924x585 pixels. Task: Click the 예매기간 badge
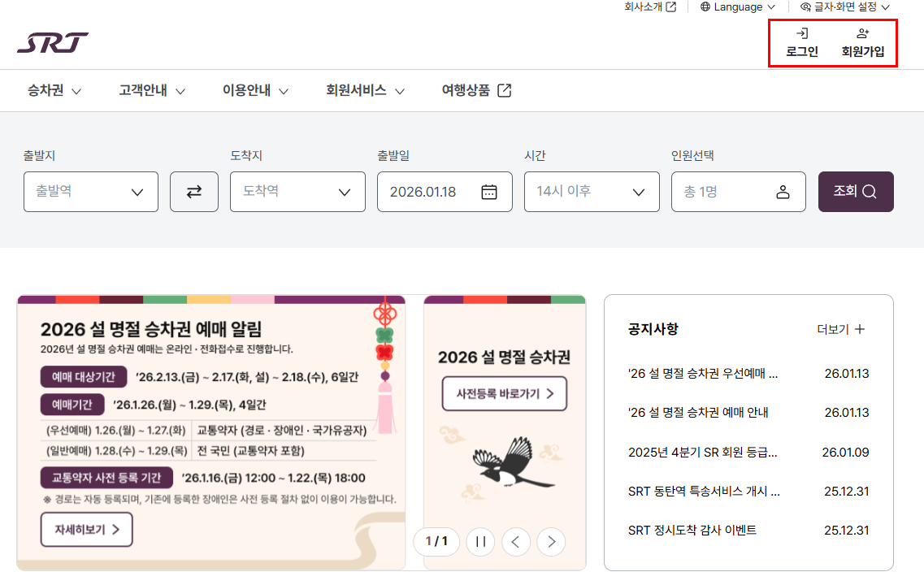pyautogui.click(x=72, y=405)
